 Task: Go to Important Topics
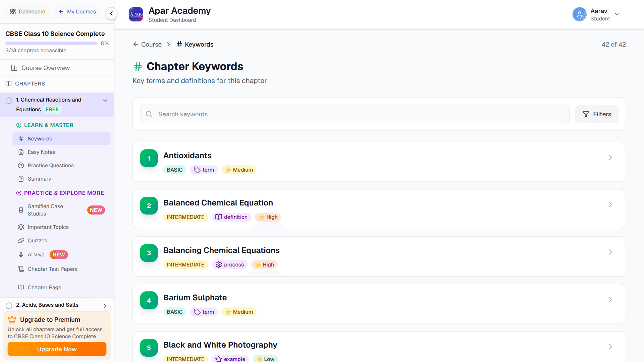click(61, 227)
